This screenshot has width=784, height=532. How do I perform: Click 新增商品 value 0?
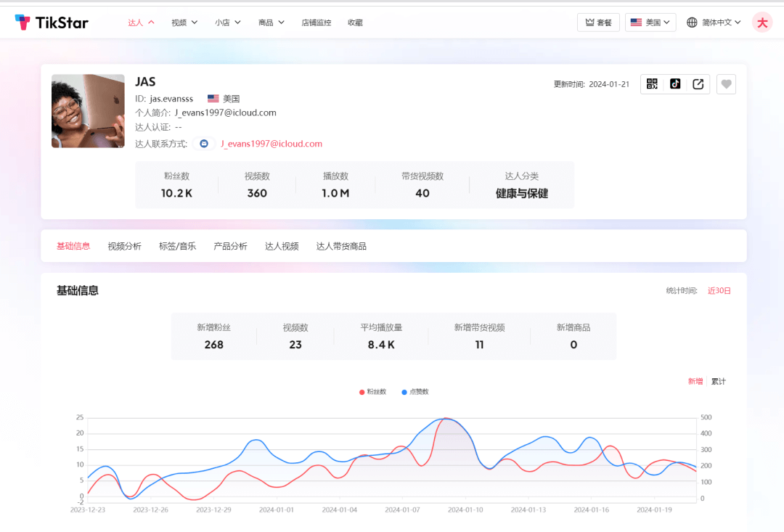tap(573, 345)
